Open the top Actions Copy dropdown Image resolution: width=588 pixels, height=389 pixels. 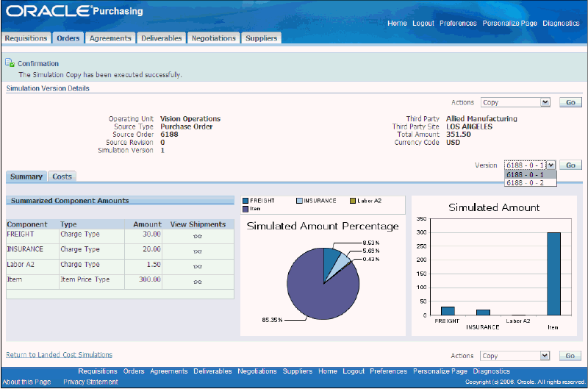[x=515, y=102]
